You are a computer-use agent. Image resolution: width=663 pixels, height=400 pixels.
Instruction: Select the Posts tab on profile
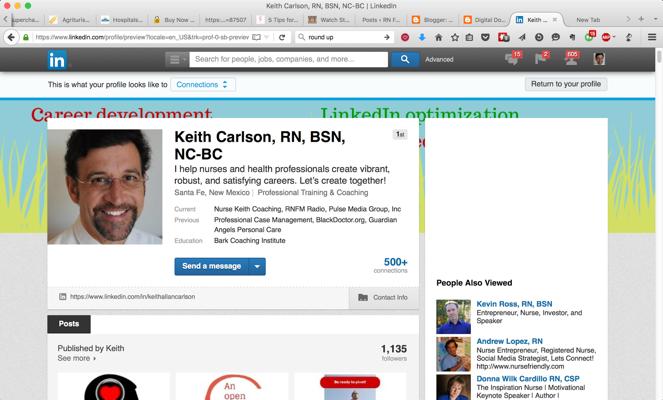tap(69, 324)
